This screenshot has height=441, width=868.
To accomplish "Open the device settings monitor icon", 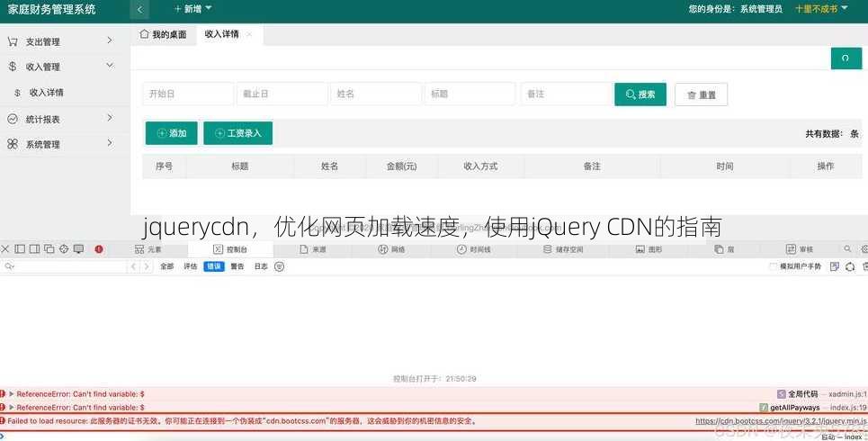I will point(78,249).
